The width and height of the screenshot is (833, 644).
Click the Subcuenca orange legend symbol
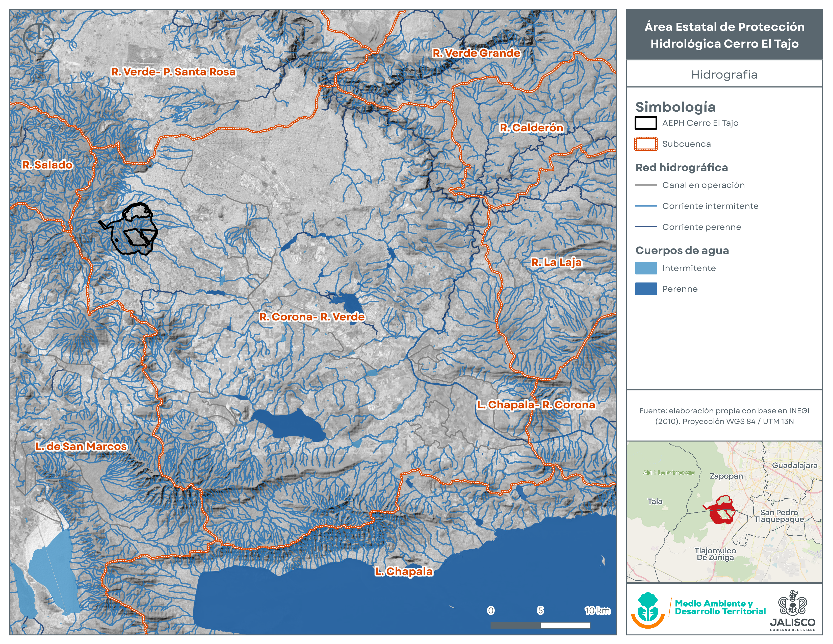645,144
